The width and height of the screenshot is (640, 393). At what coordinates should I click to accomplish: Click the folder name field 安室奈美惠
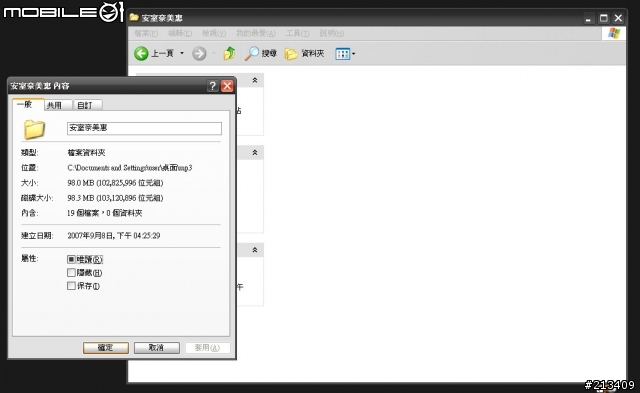click(144, 128)
